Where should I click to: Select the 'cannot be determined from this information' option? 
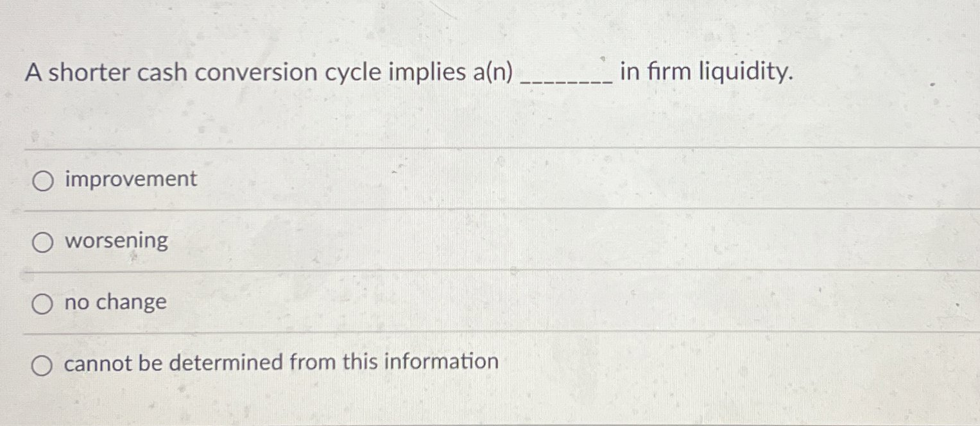[42, 363]
